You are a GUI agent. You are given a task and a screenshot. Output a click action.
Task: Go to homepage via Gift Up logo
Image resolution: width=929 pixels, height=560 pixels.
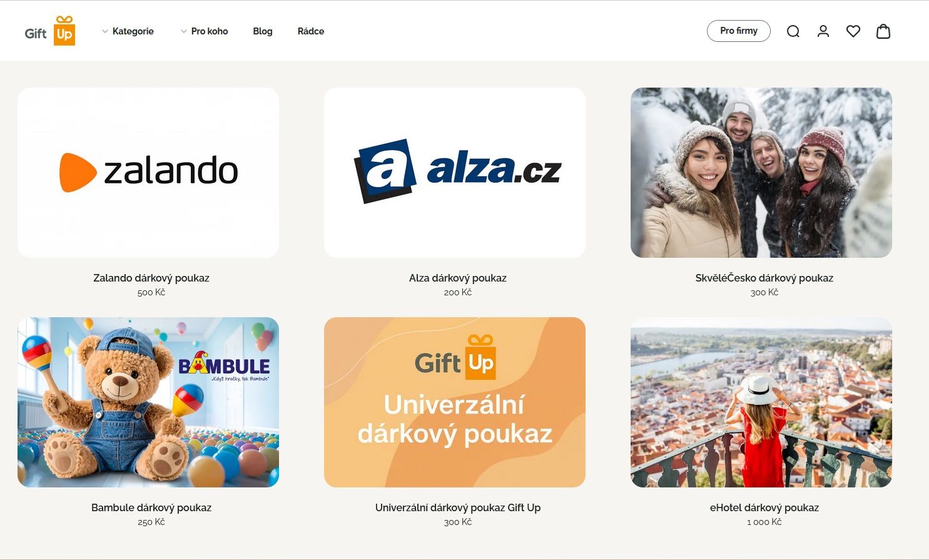(x=50, y=31)
